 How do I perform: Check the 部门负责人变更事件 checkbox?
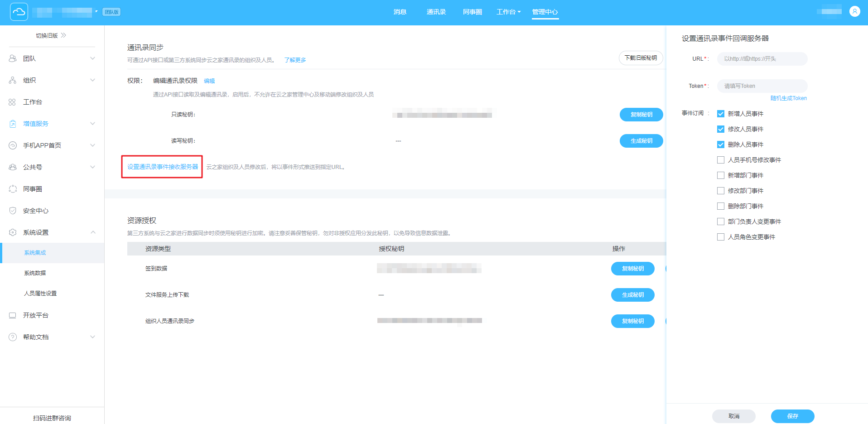coord(721,222)
